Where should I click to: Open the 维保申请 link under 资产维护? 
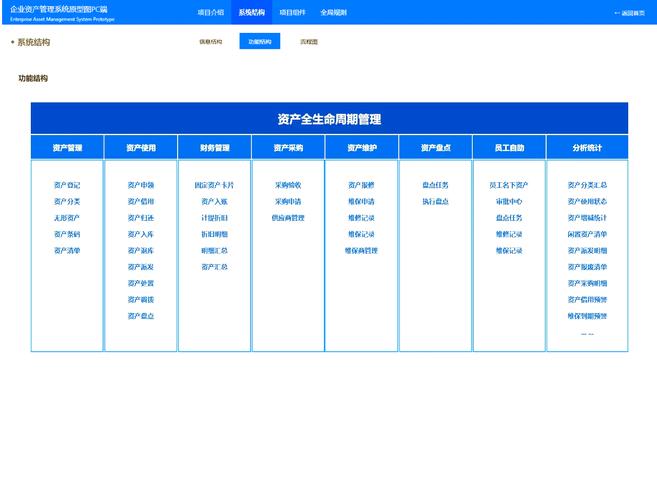pyautogui.click(x=361, y=202)
